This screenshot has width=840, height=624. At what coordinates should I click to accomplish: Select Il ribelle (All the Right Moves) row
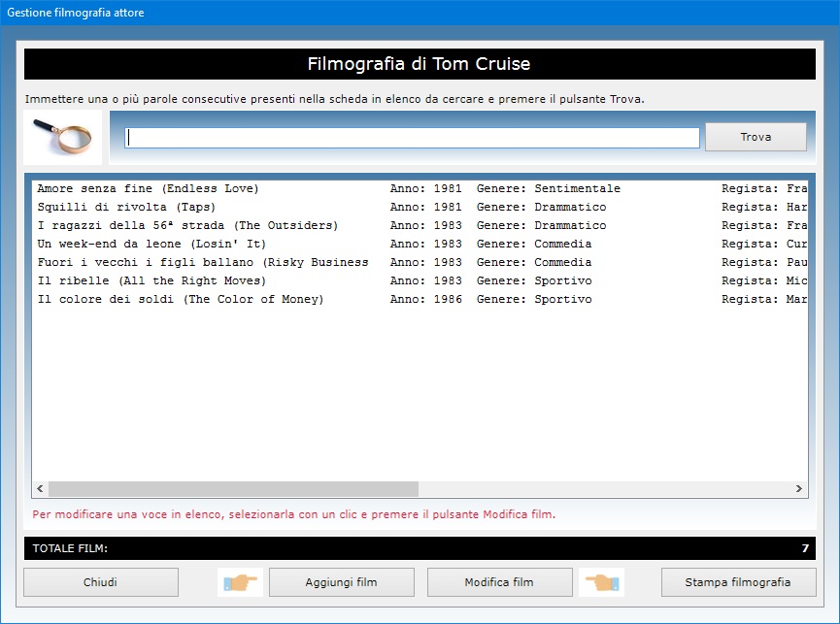(420, 281)
